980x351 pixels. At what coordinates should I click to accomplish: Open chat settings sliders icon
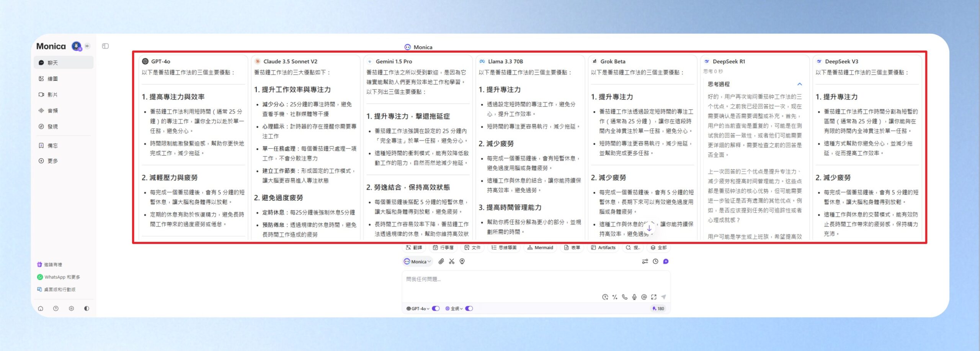[645, 261]
